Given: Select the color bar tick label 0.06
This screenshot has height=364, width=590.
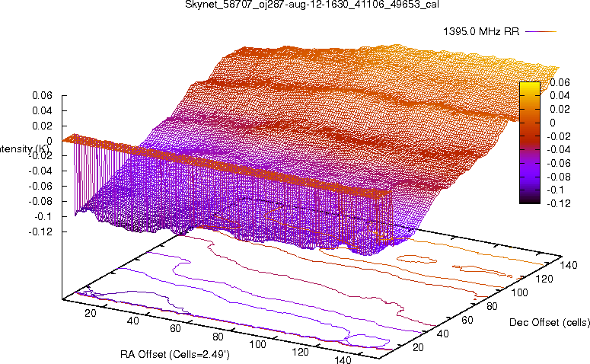Looking at the screenshot, I should 560,82.
